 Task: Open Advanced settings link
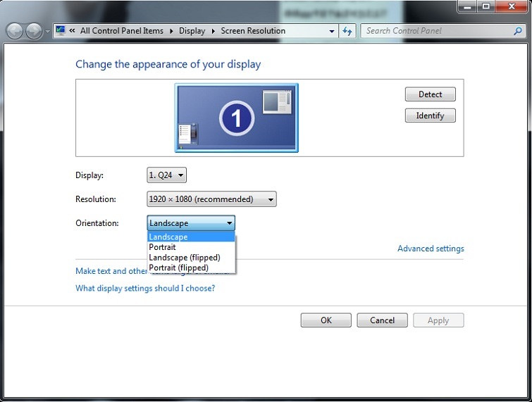431,249
